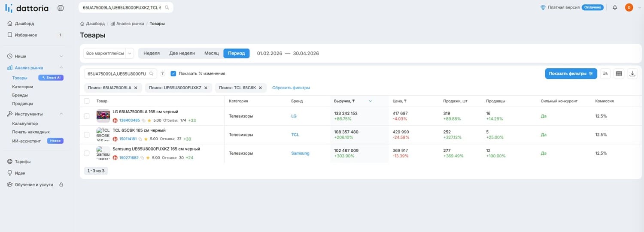Click the diamond paid version icon
Image resolution: width=644 pixels, height=232 pixels.
pos(543,7)
